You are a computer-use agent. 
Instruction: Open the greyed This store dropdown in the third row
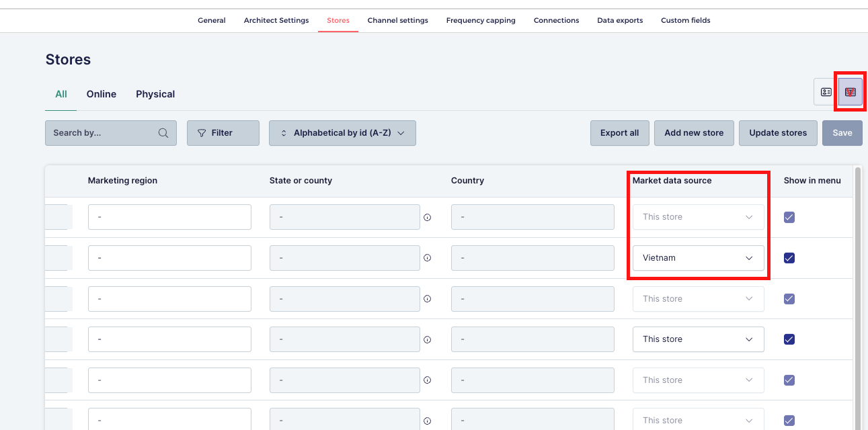(699, 299)
